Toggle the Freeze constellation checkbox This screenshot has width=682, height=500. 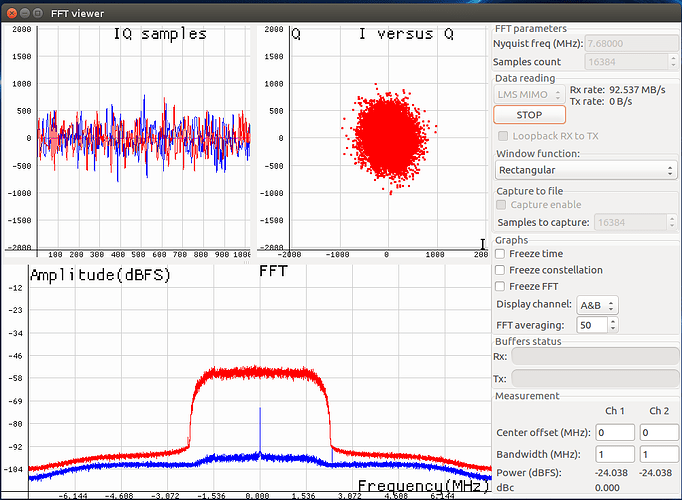pyautogui.click(x=502, y=270)
